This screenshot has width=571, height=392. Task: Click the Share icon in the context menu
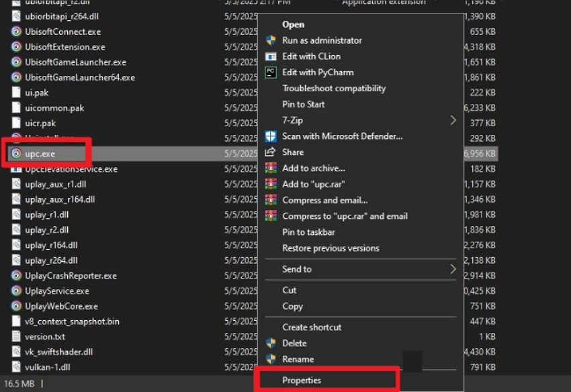tap(271, 152)
